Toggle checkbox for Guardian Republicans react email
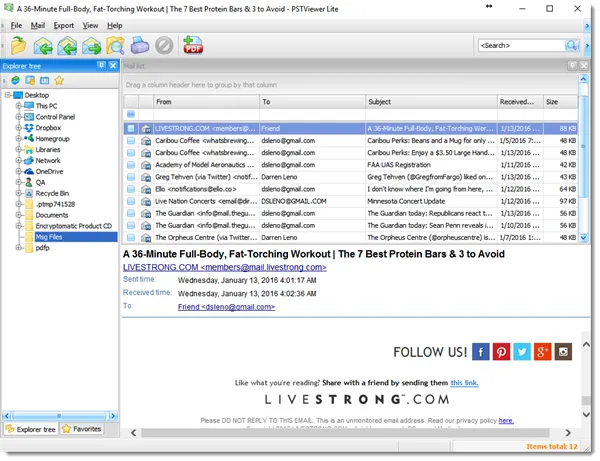 (131, 213)
